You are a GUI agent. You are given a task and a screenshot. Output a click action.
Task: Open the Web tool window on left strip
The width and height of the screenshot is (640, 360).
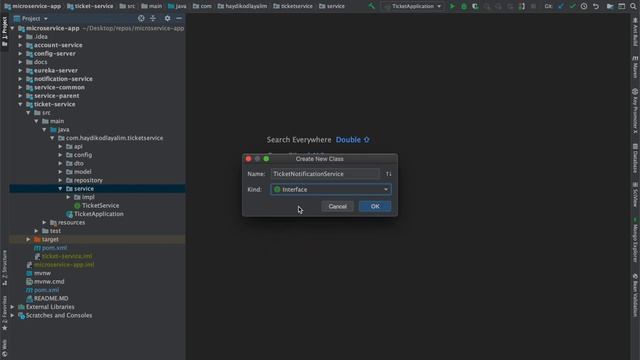click(4, 349)
